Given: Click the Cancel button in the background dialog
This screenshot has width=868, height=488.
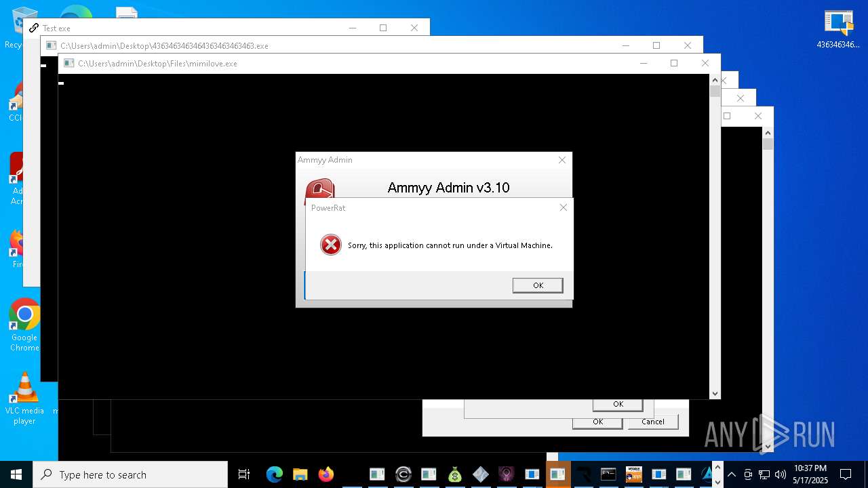Looking at the screenshot, I should click(x=653, y=422).
